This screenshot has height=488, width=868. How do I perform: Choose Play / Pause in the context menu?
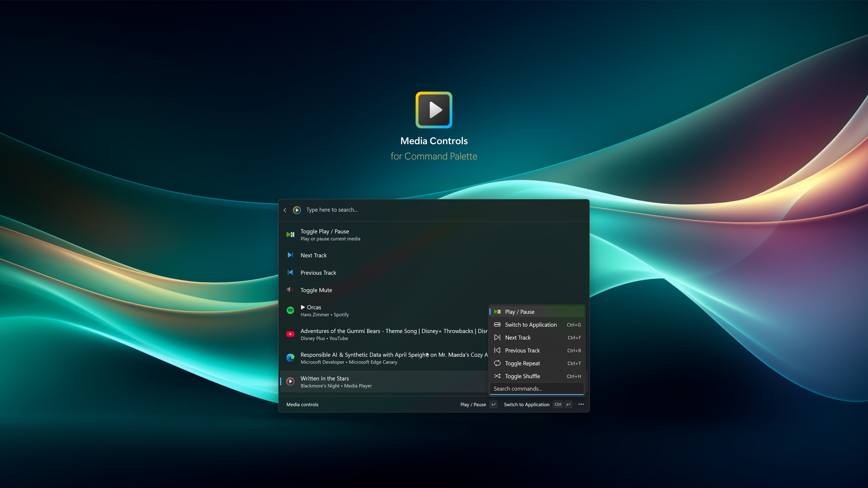pos(520,312)
